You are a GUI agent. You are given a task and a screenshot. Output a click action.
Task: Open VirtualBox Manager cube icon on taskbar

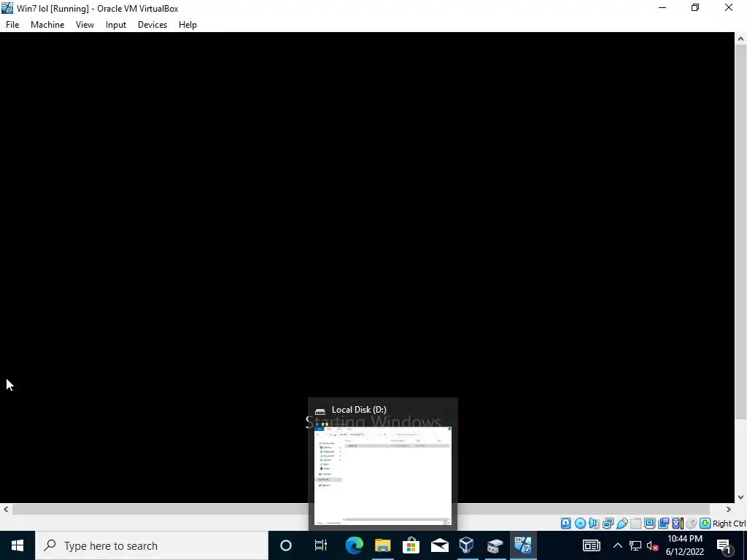coord(467,545)
